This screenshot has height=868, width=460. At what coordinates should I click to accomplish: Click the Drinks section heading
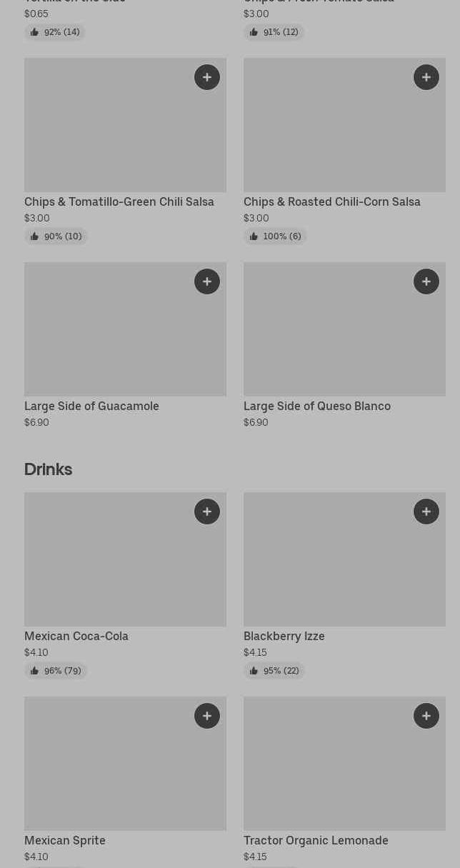click(48, 469)
